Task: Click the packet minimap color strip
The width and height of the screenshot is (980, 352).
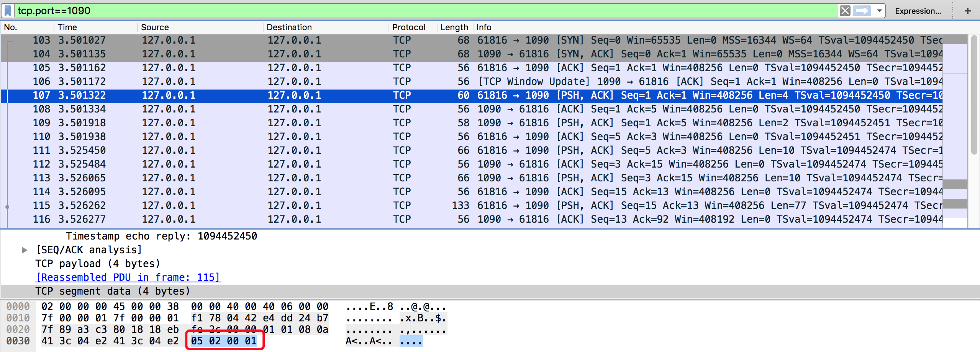Action: pos(955,131)
